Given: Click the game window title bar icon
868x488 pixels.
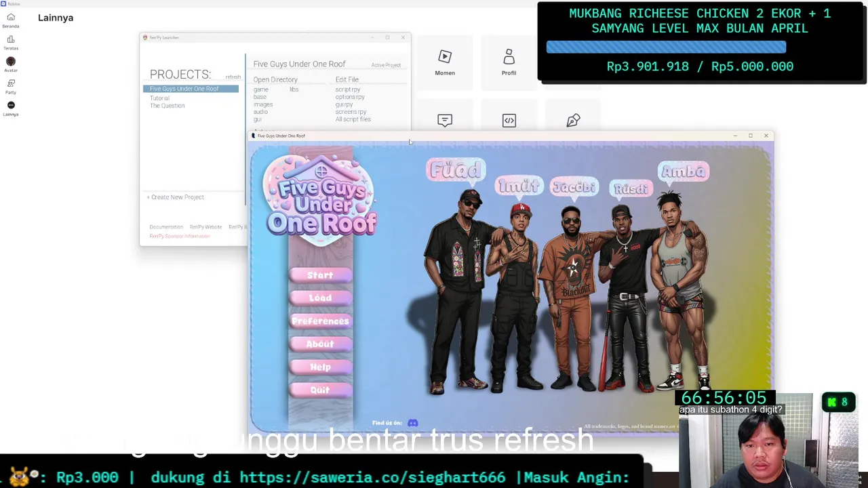Looking at the screenshot, I should 253,136.
